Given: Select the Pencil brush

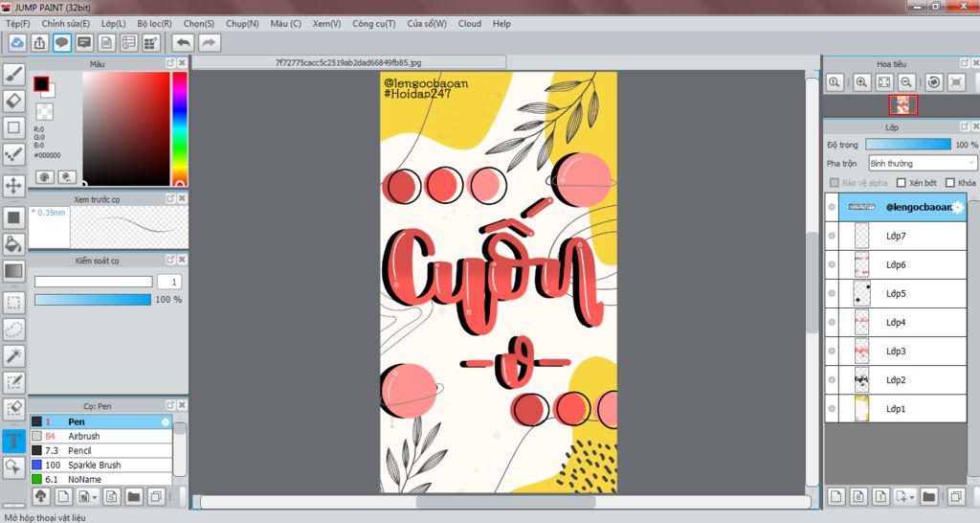Looking at the screenshot, I should coord(101,450).
